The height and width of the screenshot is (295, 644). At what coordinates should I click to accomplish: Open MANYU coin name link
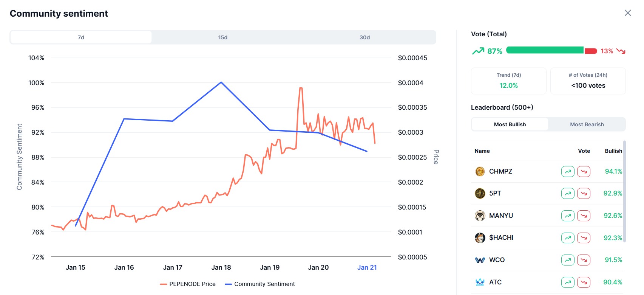501,216
